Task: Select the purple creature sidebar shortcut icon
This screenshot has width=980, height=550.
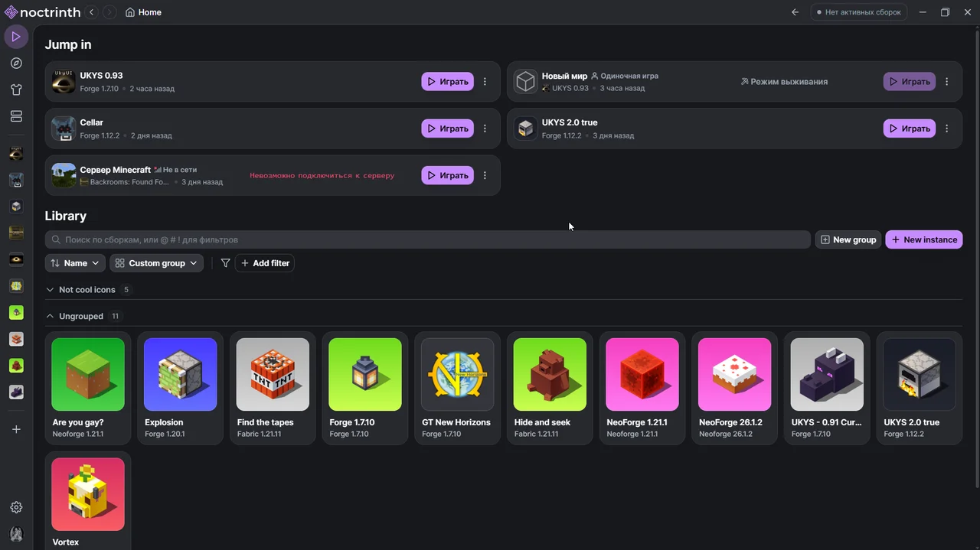Action: pos(16,392)
